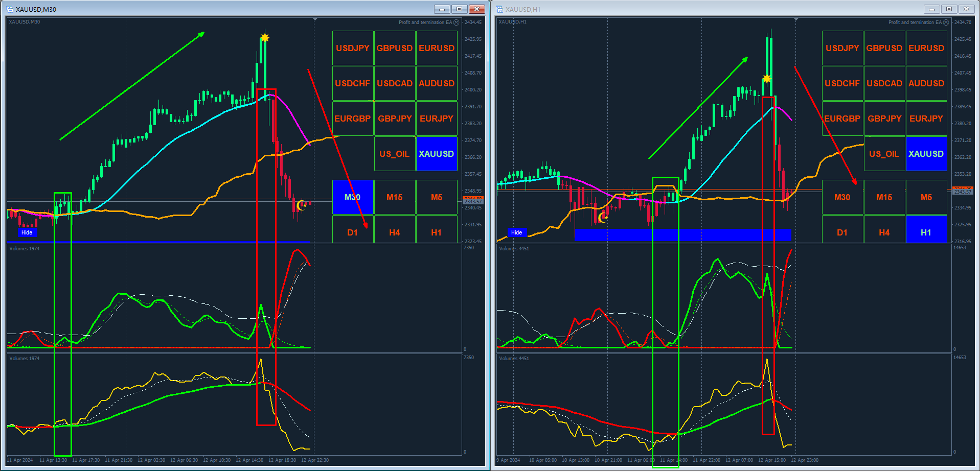Set right window to H4 timeframe
This screenshot has height=472, width=980.
(x=884, y=229)
